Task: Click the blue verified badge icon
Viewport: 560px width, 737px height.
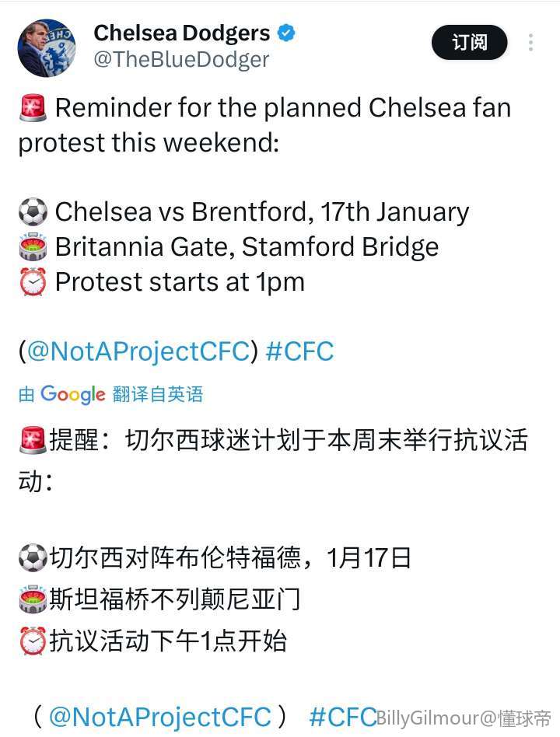Action: 287,33
